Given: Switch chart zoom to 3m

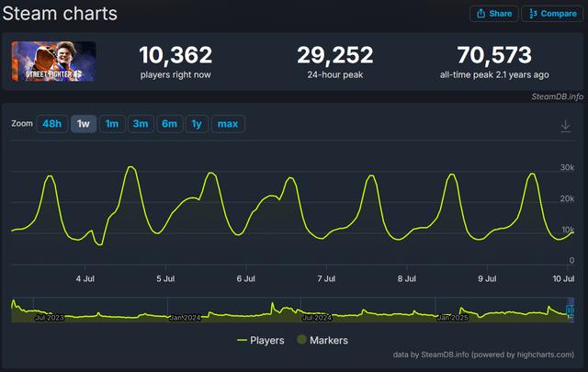Looking at the screenshot, I should click(141, 124).
